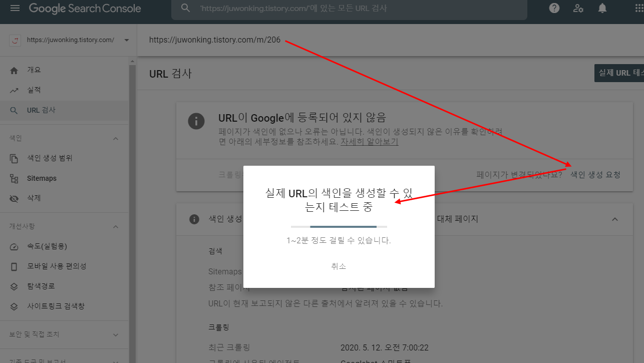Expand the 보안 및 직접 조치 section
Screen dimensions: 644x363
tap(116, 334)
